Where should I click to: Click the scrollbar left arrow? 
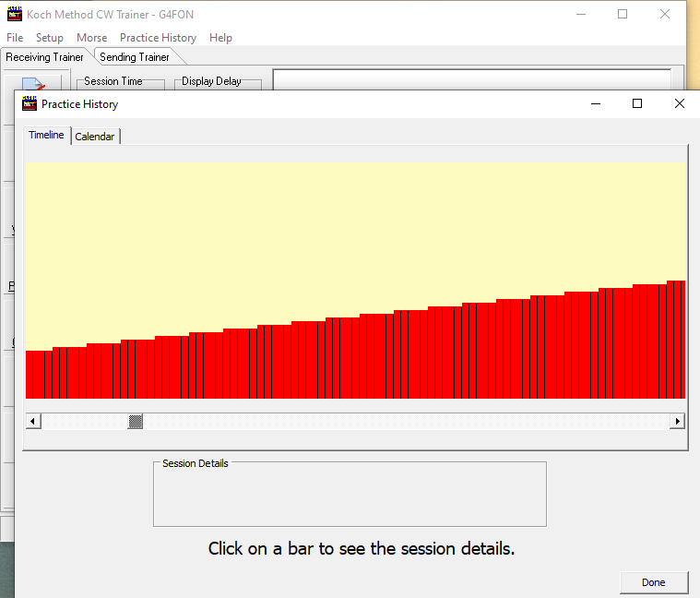[x=33, y=421]
